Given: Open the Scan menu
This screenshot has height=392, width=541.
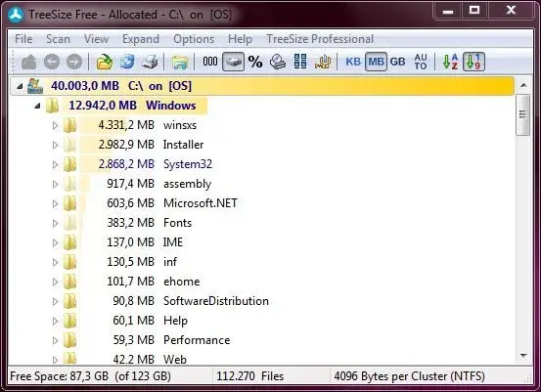Looking at the screenshot, I should click(58, 39).
